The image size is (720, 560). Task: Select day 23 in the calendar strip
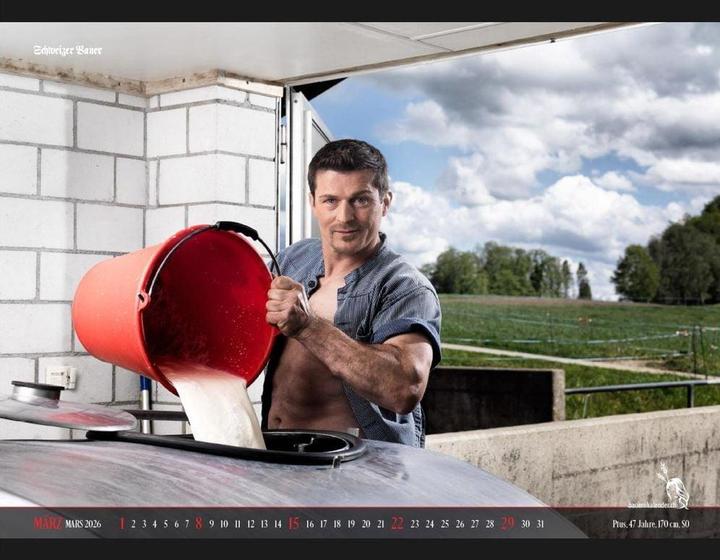click(x=415, y=524)
